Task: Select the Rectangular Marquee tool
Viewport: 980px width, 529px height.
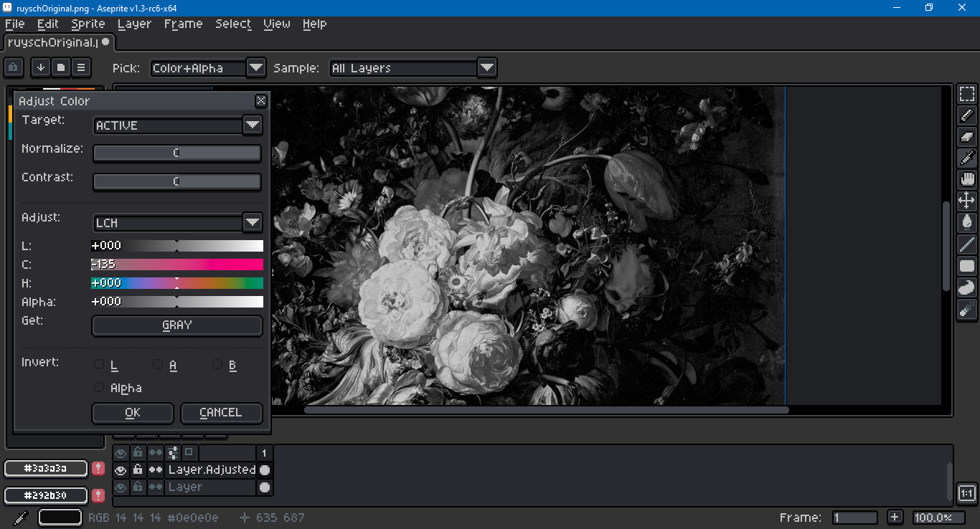Action: (x=967, y=94)
